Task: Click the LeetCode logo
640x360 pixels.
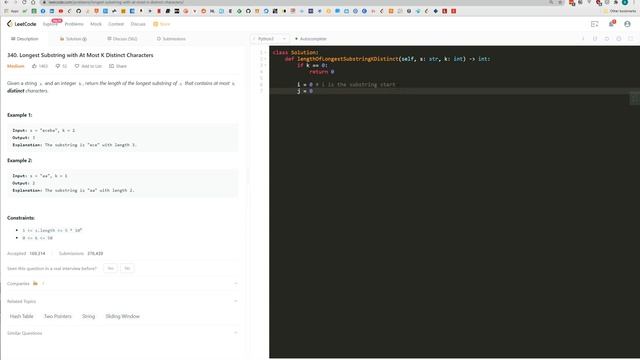Action: coord(22,24)
